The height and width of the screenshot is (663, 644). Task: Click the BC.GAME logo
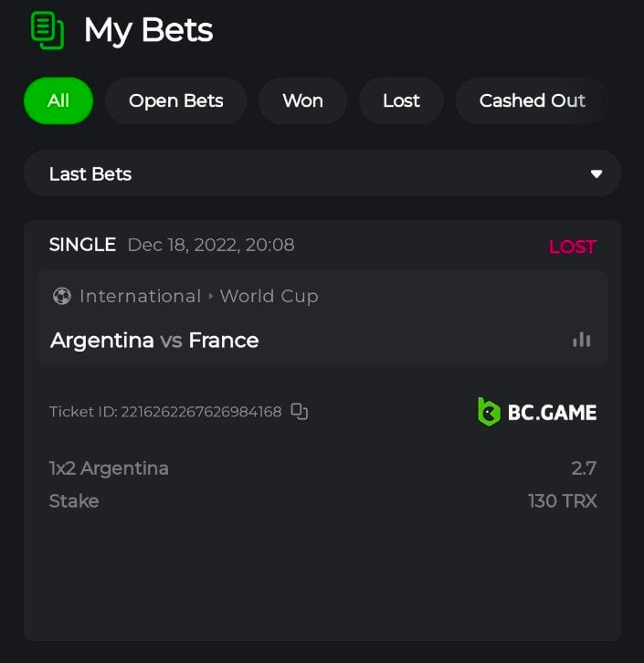(537, 412)
